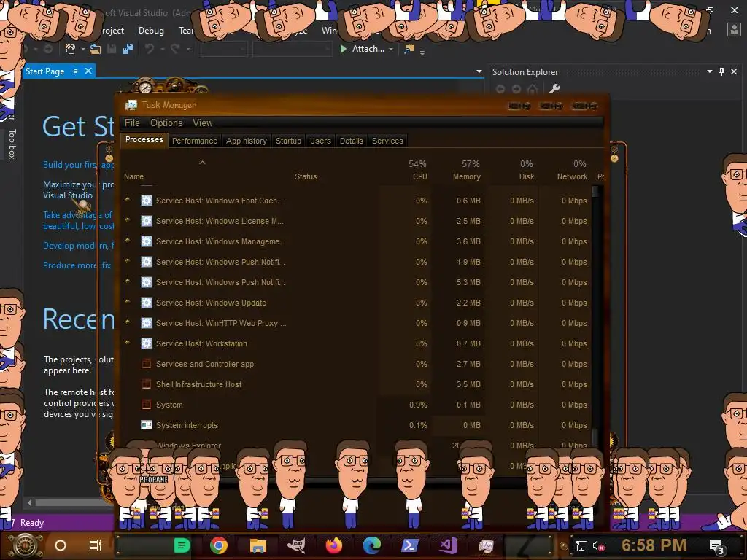Switch to the Details tab

351,141
